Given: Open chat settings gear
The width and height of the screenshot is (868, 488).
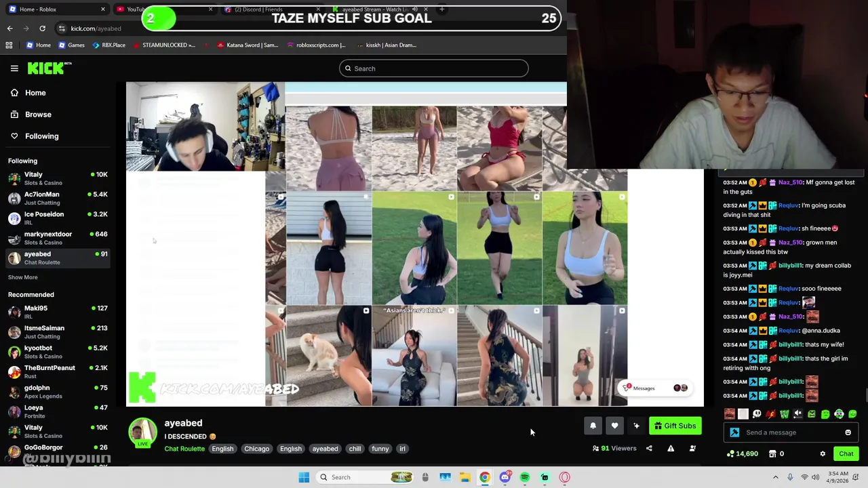Looking at the screenshot, I should coord(823,454).
